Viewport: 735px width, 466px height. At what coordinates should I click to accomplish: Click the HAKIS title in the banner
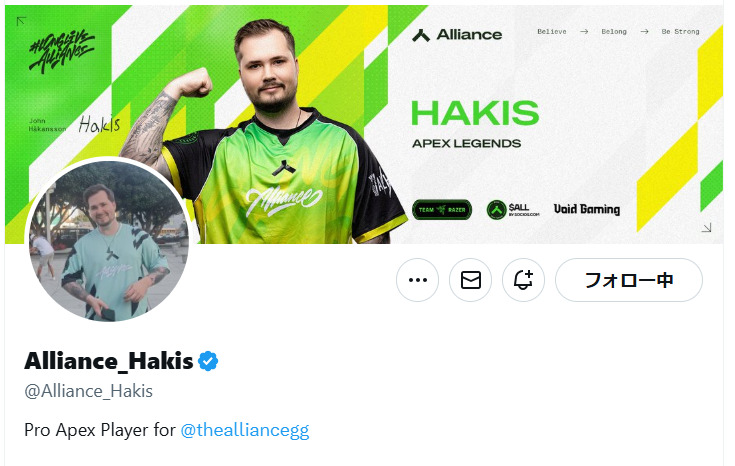475,113
